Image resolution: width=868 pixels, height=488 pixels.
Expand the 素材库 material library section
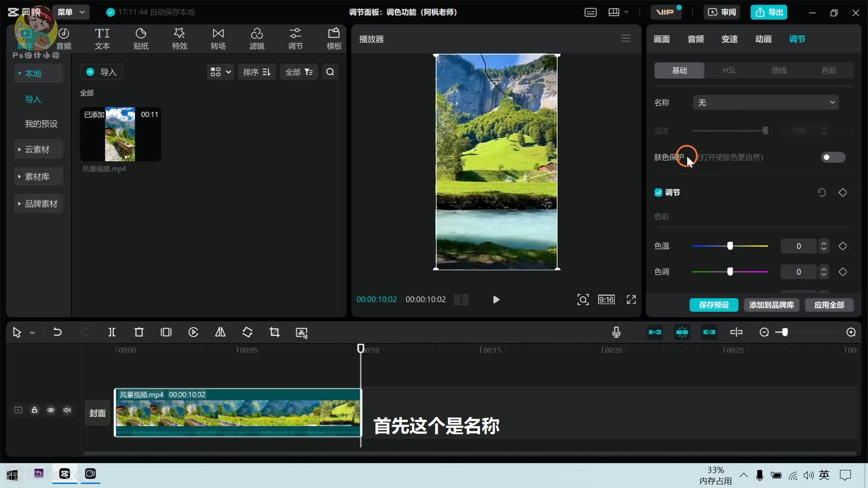pyautogui.click(x=38, y=176)
